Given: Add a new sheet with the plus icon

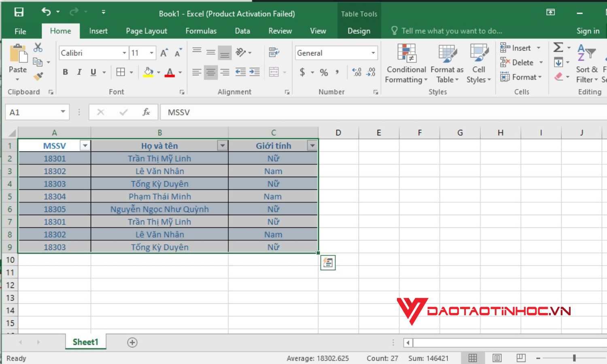Looking at the screenshot, I should point(132,343).
